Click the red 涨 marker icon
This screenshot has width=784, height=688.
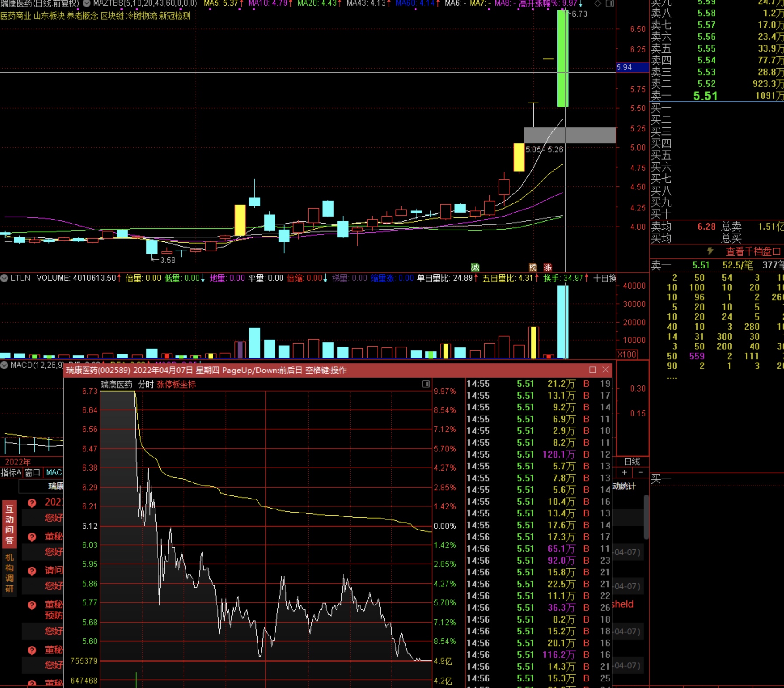pyautogui.click(x=548, y=267)
